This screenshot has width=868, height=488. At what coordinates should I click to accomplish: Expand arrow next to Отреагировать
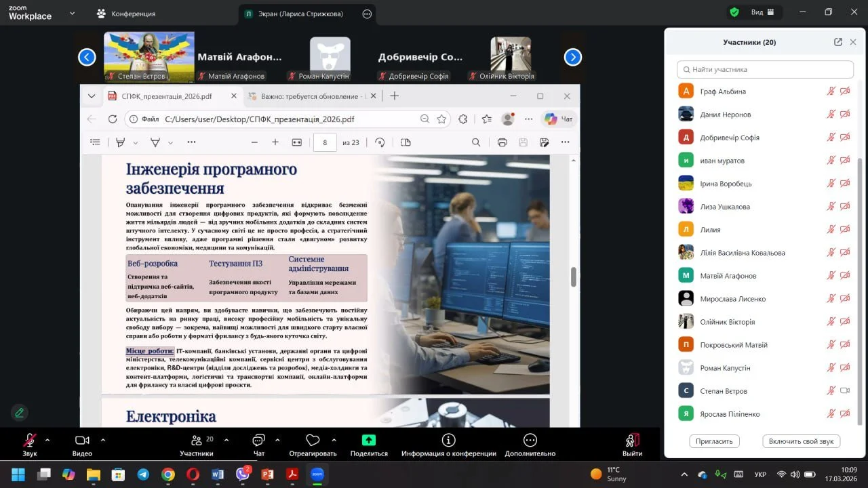tap(334, 440)
